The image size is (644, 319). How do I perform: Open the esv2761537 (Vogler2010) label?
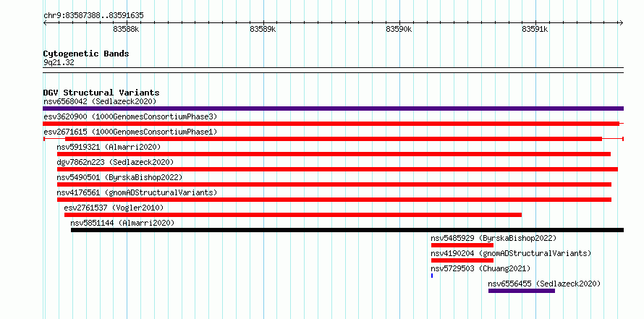tap(114, 208)
